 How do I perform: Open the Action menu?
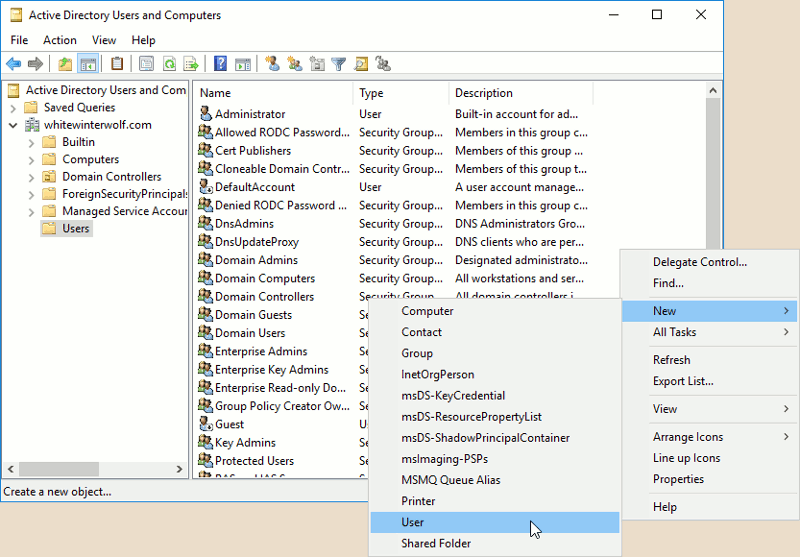click(x=60, y=40)
